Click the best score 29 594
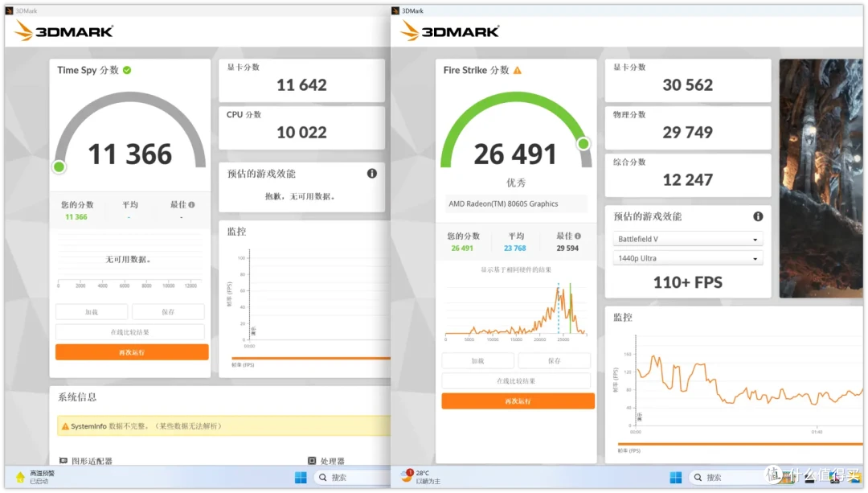Image resolution: width=868 pixels, height=493 pixels. pyautogui.click(x=567, y=249)
